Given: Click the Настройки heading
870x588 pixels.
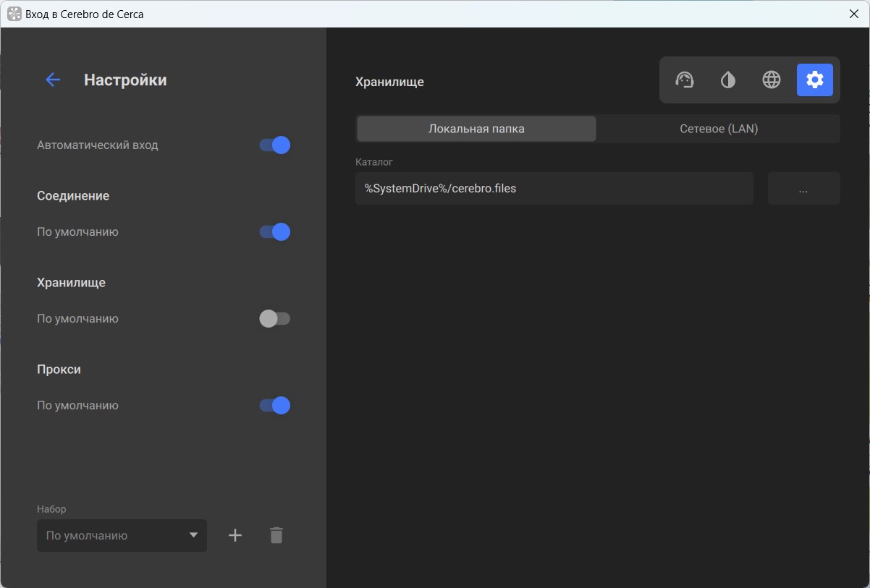Looking at the screenshot, I should click(125, 80).
